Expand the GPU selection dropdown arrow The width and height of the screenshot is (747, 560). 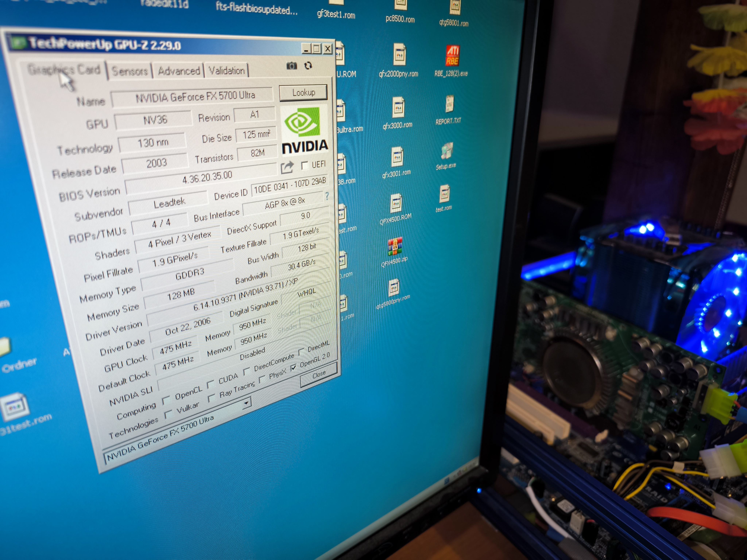pyautogui.click(x=247, y=403)
